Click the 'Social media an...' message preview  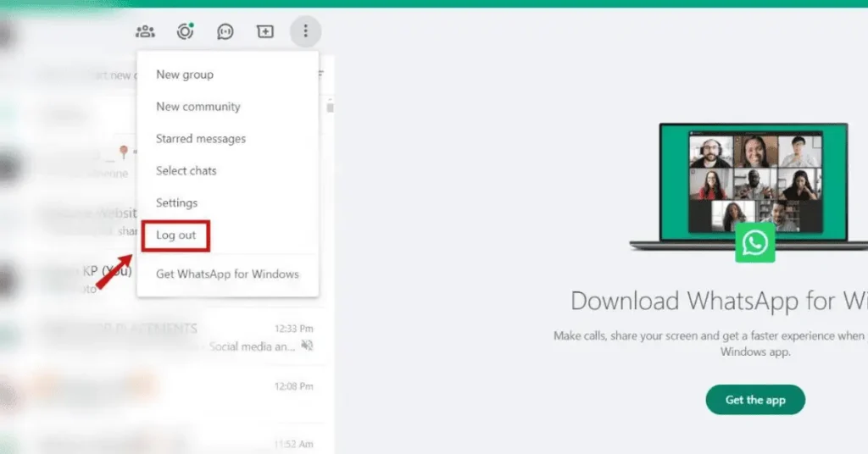pyautogui.click(x=252, y=346)
